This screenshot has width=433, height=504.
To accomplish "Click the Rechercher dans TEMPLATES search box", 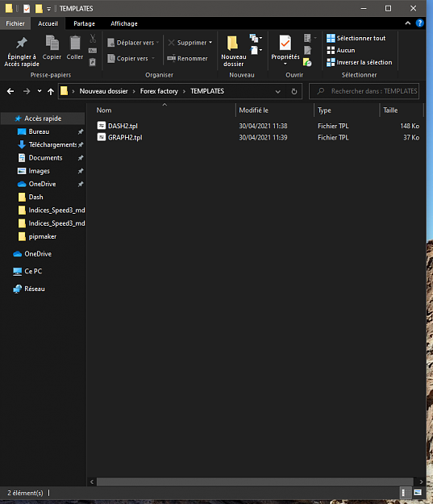I will click(364, 91).
